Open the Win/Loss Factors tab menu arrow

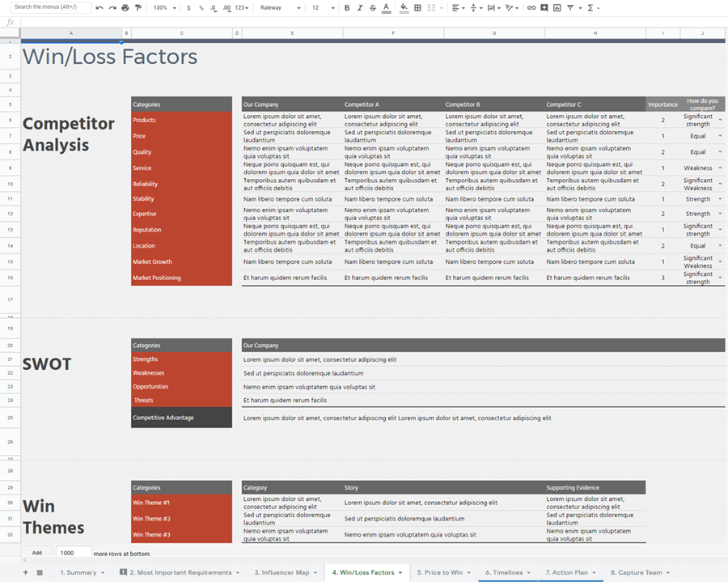[400, 571]
